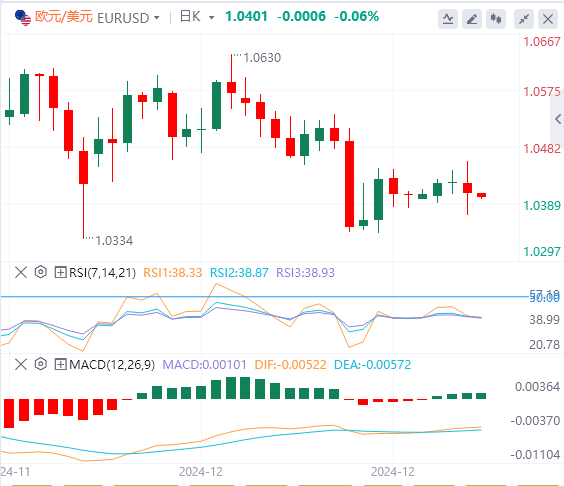Screen dimensions: 564x486
Task: Open the 日K timeframe dropdown
Action: [x=212, y=18]
